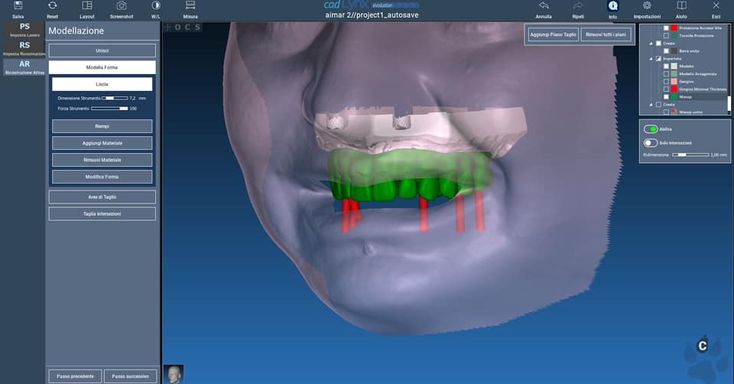This screenshot has height=384, width=734.
Task: Switch to the RS workflow tab
Action: pyautogui.click(x=24, y=48)
